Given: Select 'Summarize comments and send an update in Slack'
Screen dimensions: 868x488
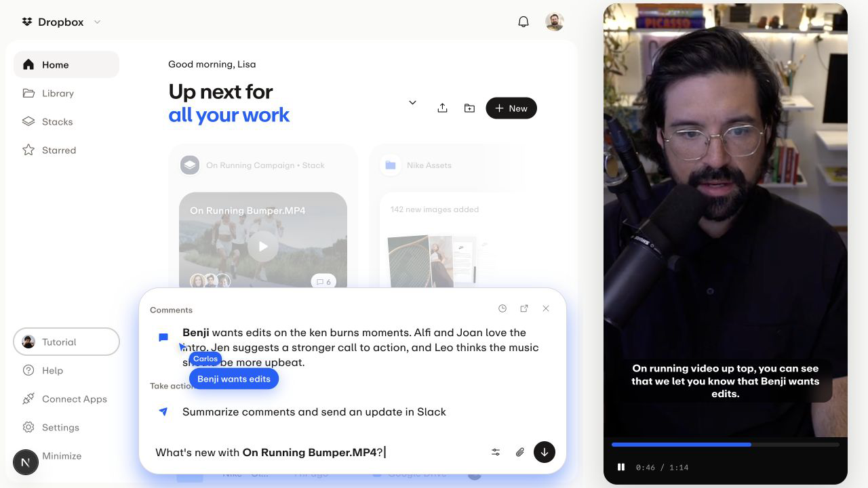Looking at the screenshot, I should pyautogui.click(x=314, y=411).
